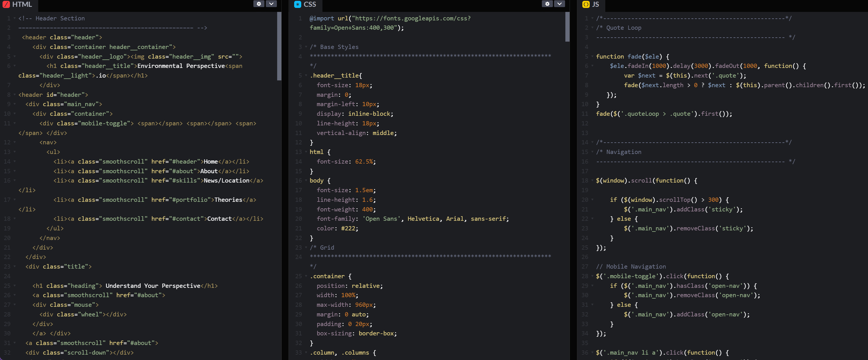Screen dimensions: 868x360
Task: Open the HTML panel dropdown chevron
Action: [271, 4]
